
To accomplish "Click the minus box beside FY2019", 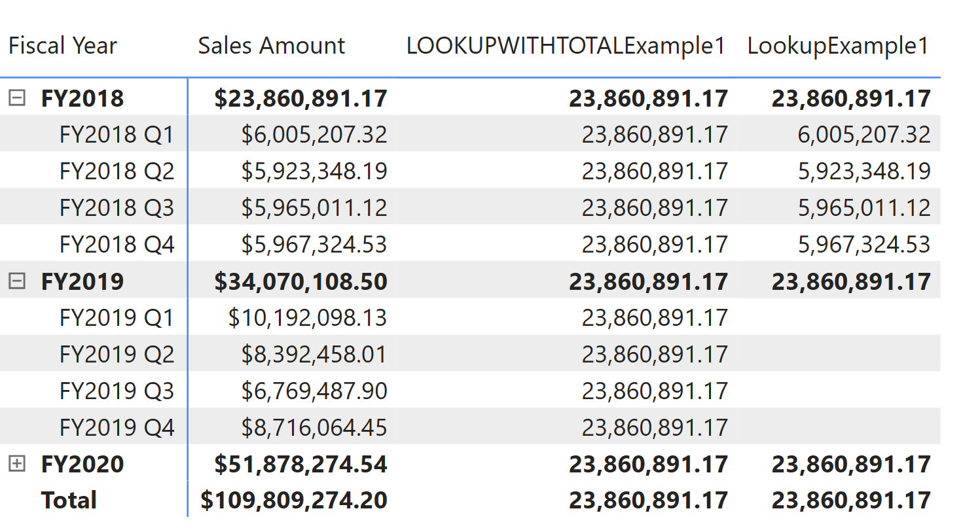I will tap(16, 281).
